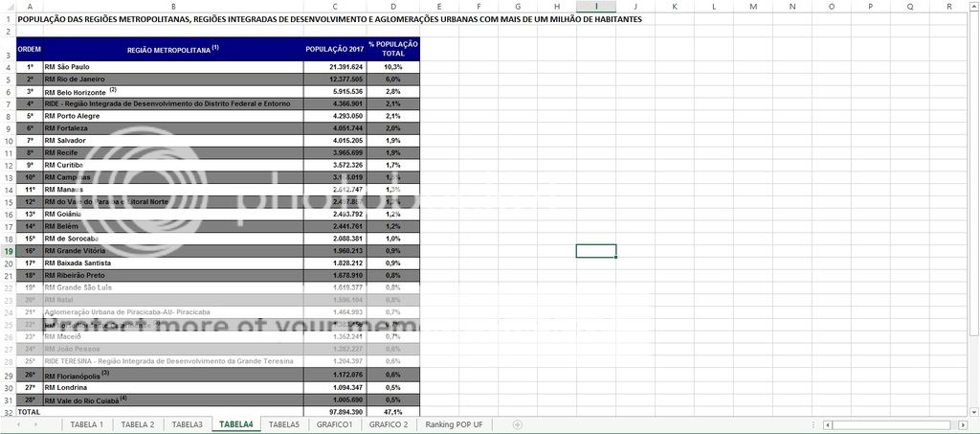This screenshot has height=434, width=980.
Task: Open the GRAFICO1 sheet tab
Action: [x=335, y=424]
